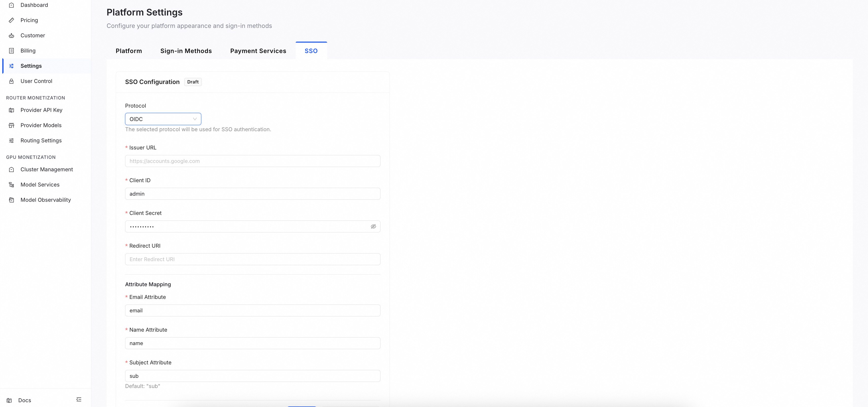
Task: Click the Settings sliders icon
Action: 11,66
